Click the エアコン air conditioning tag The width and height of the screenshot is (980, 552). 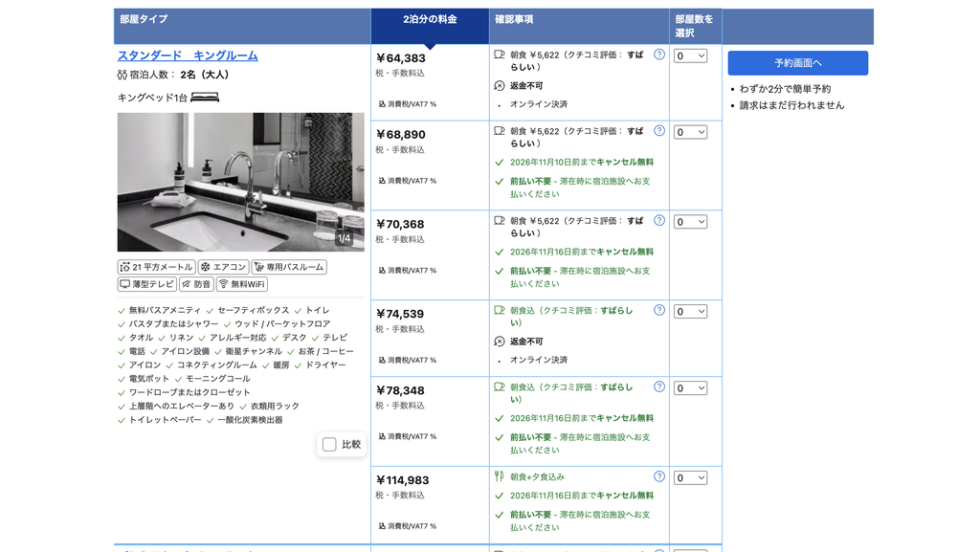point(223,267)
